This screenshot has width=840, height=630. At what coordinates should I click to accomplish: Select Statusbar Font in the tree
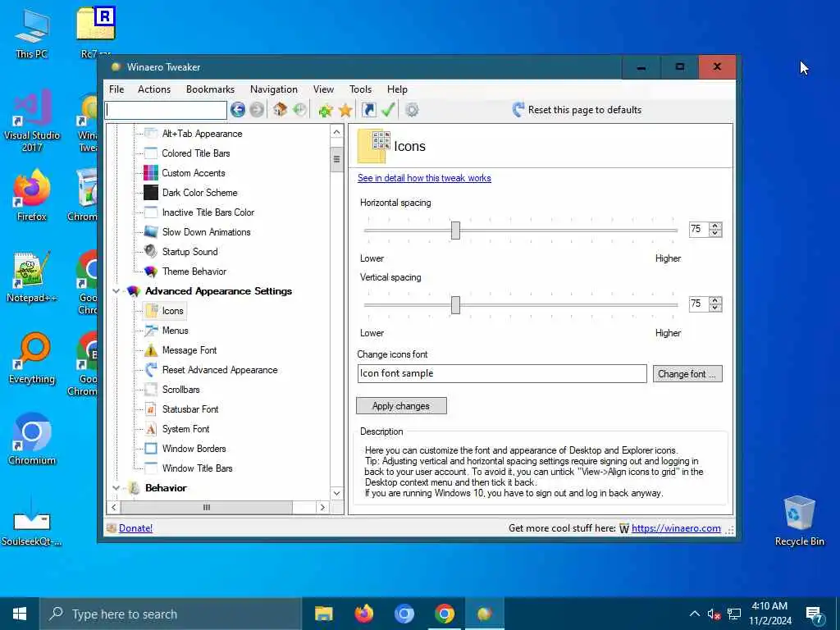tap(190, 409)
